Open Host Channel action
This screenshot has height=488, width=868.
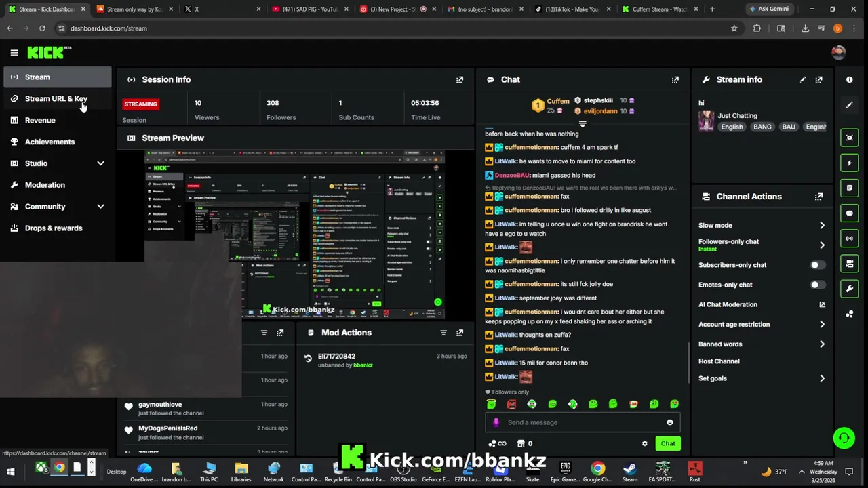coord(719,361)
